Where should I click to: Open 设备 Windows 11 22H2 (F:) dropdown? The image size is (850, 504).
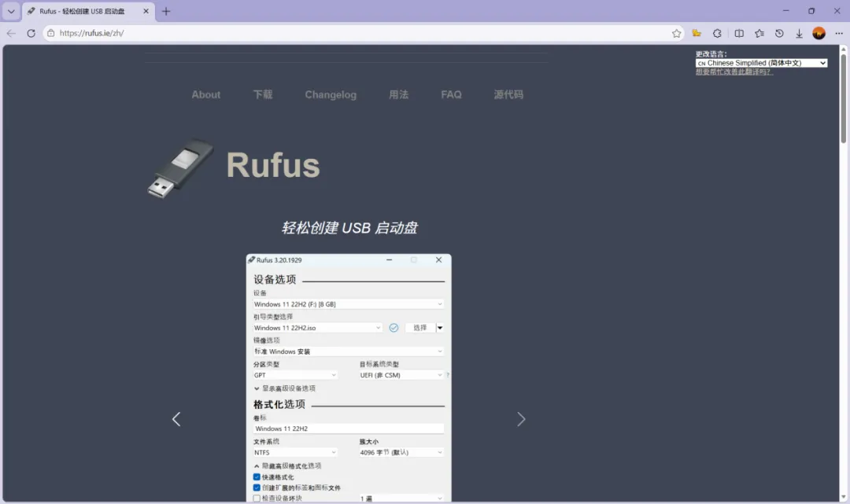(x=348, y=304)
